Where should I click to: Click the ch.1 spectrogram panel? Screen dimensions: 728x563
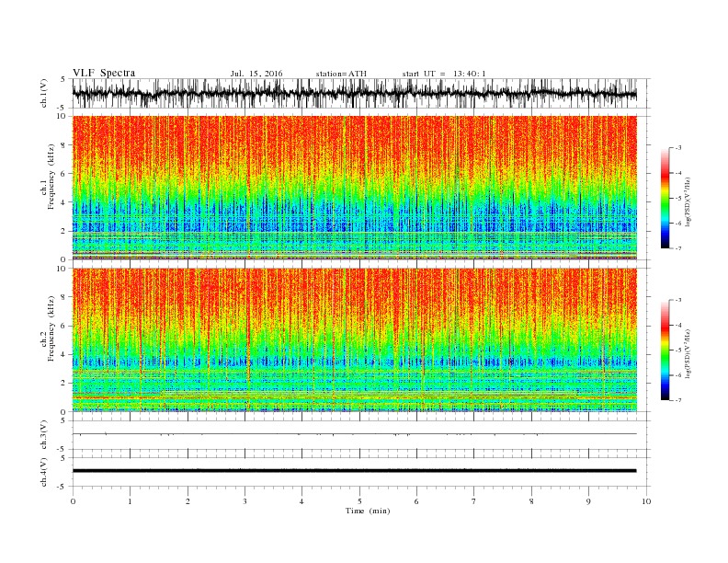click(354, 188)
